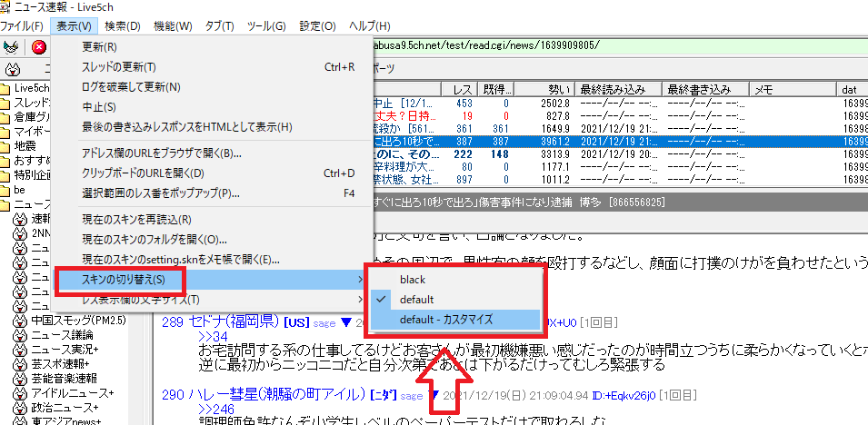Viewport: 868px width, 425px height.
Task: Open the アイドルニュース+ board
Action: point(73,393)
